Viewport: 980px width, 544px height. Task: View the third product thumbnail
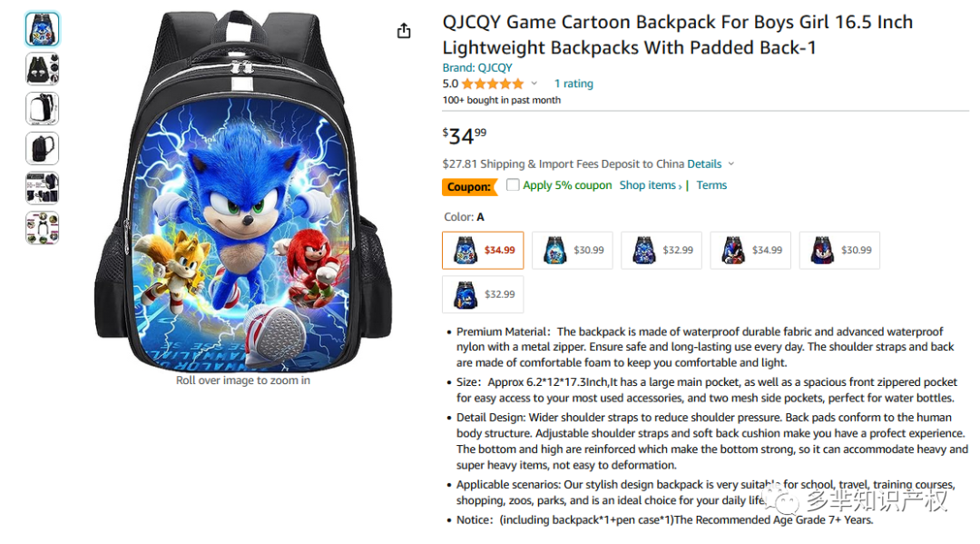coord(42,109)
